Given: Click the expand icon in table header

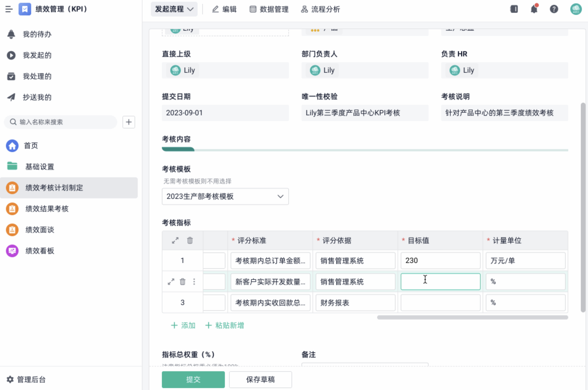Looking at the screenshot, I should click(x=175, y=240).
